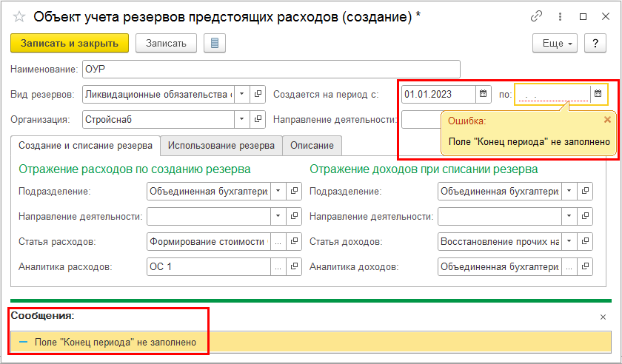Add this form to favorites with star icon
This screenshot has width=622, height=364.
coord(19,17)
